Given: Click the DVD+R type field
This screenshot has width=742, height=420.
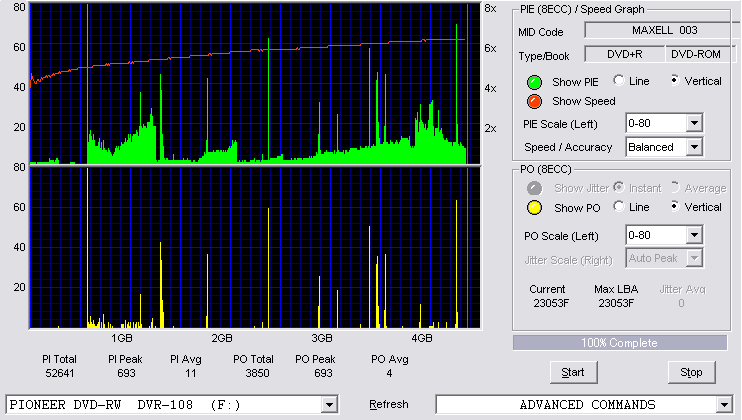Looking at the screenshot, I should [625, 54].
